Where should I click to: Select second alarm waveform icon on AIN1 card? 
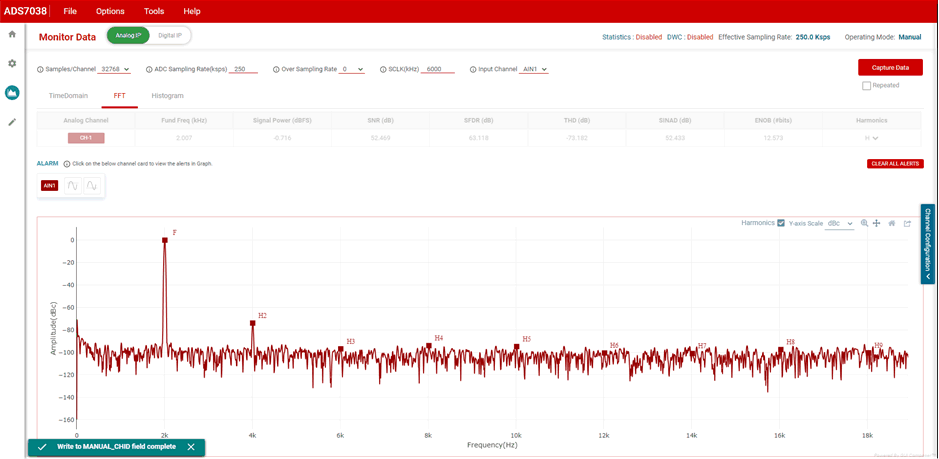pyautogui.click(x=91, y=186)
